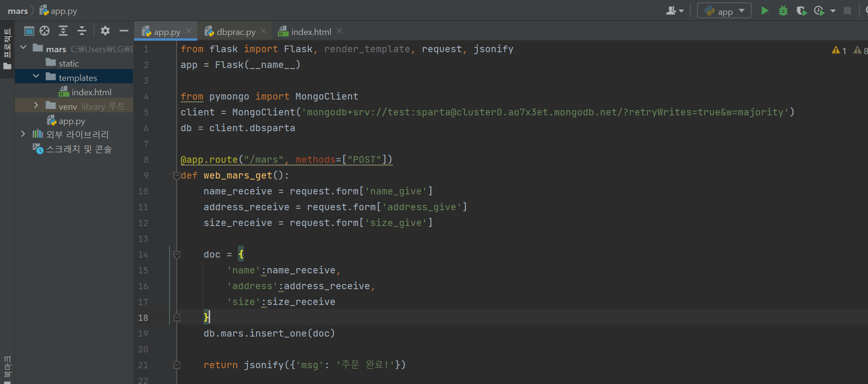The width and height of the screenshot is (868, 384).
Task: Click the 'address_give' string on line 11
Action: pyautogui.click(x=422, y=207)
